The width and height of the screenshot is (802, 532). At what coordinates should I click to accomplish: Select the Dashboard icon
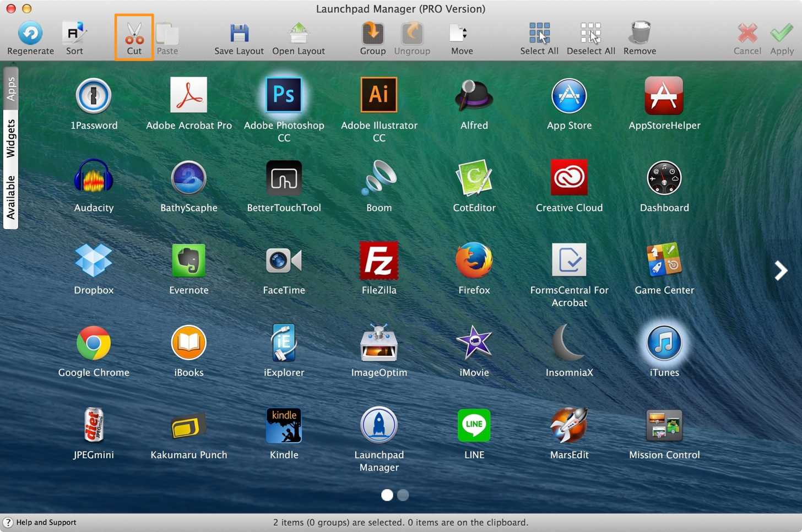point(664,178)
